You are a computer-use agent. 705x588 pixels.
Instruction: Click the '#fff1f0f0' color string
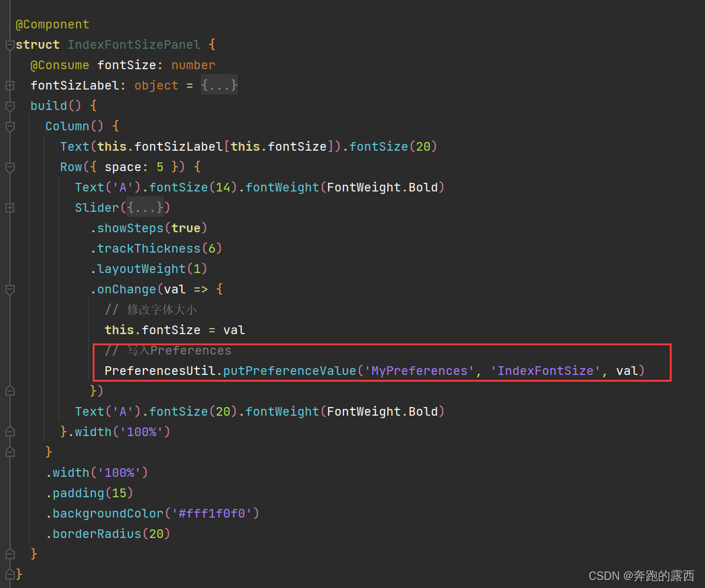pyautogui.click(x=212, y=513)
